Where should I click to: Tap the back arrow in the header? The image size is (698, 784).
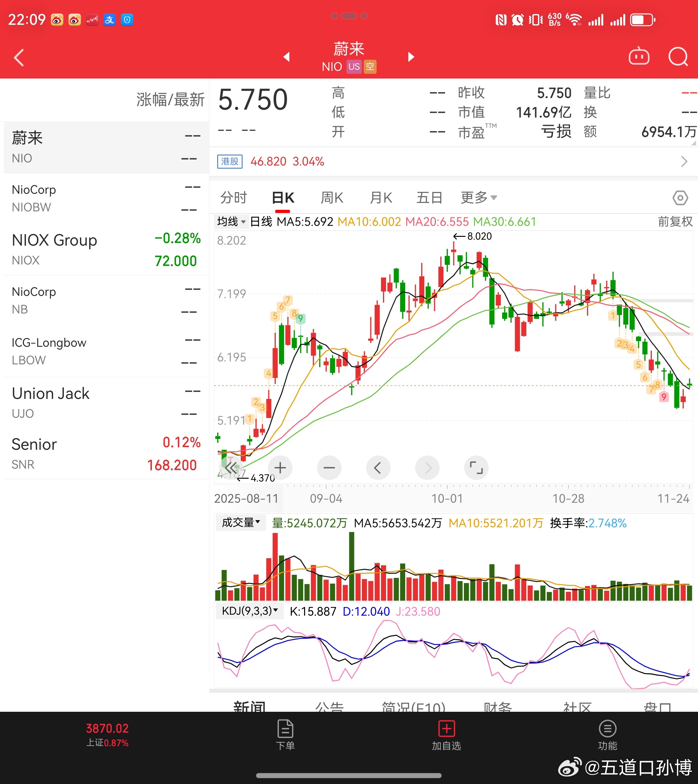point(19,57)
